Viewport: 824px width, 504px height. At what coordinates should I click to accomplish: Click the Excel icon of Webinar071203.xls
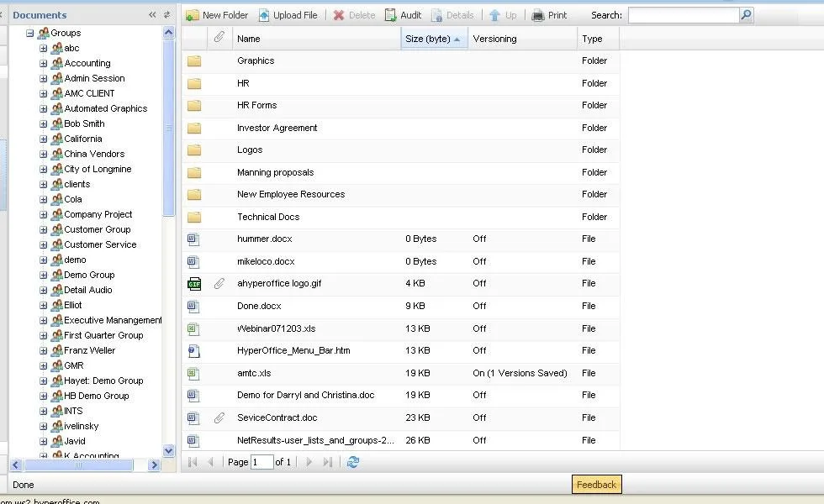click(x=193, y=328)
